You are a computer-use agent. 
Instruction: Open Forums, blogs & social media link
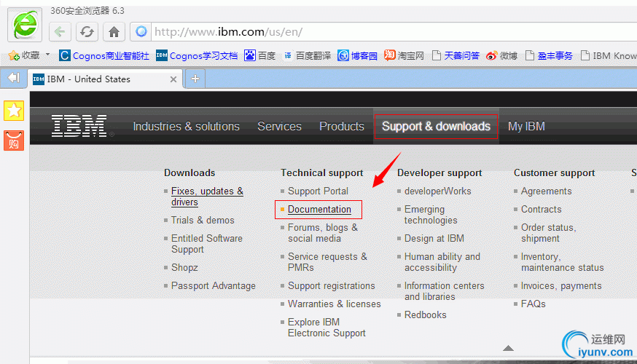[x=323, y=233]
